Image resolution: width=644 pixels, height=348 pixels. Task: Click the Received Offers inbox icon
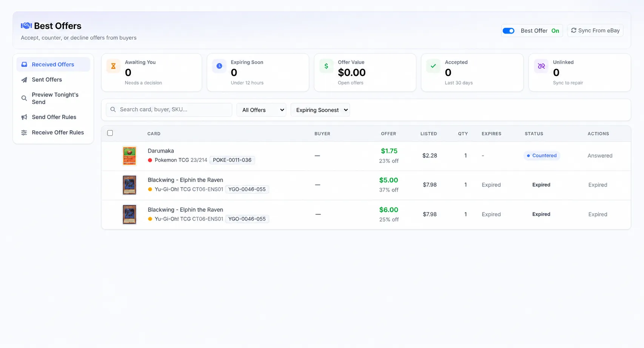24,65
